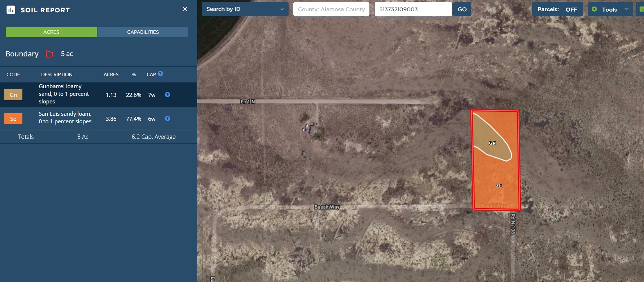Switch to the Capabilities tab
The width and height of the screenshot is (644, 282).
(143, 32)
